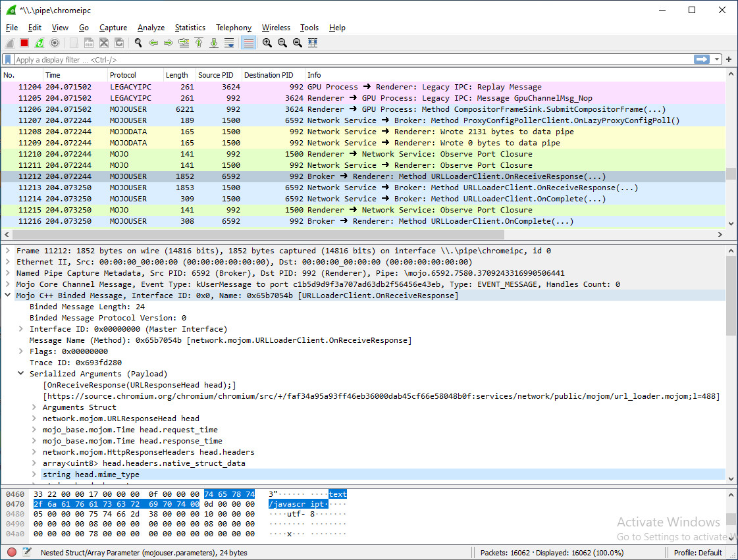Expand the Frame 11212 tree node

tap(7, 251)
